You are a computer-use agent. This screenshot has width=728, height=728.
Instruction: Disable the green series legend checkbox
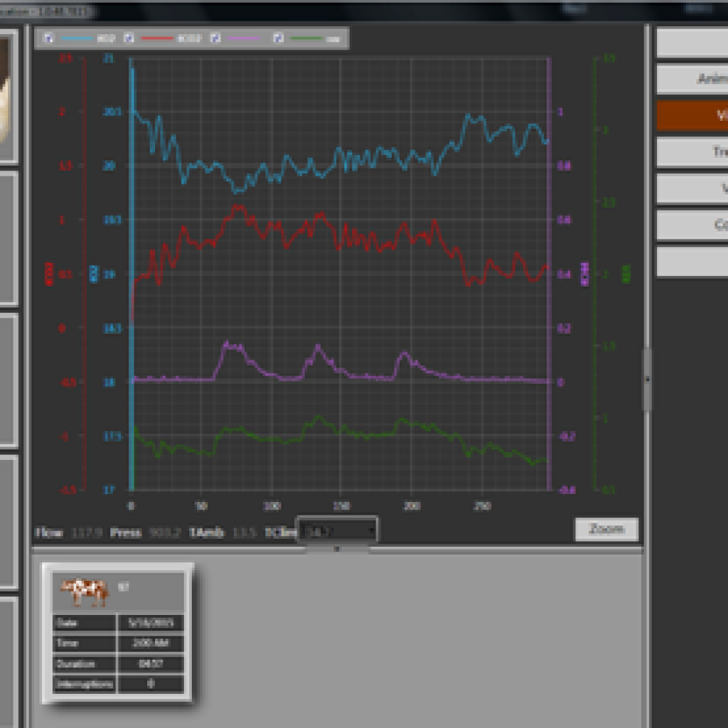pos(278,38)
